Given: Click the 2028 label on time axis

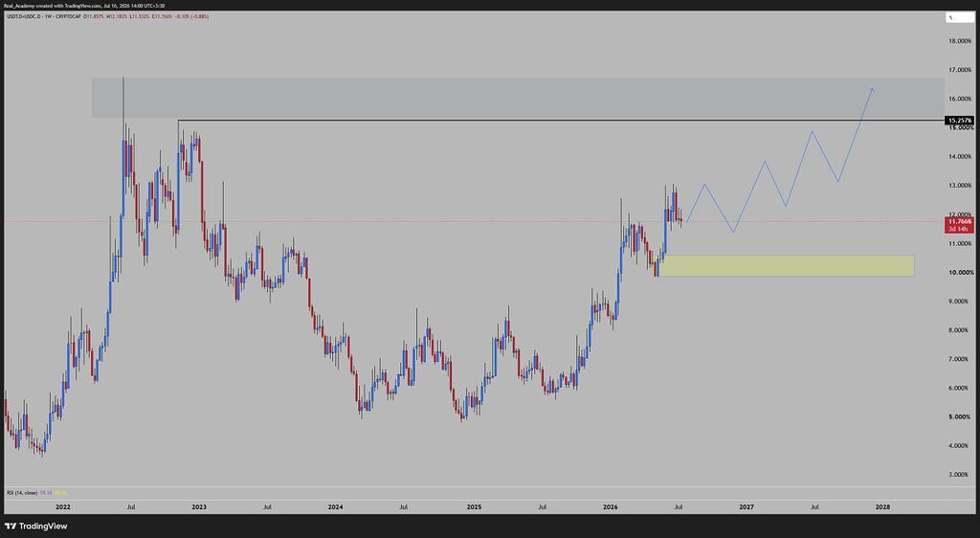Looking at the screenshot, I should click(x=882, y=506).
